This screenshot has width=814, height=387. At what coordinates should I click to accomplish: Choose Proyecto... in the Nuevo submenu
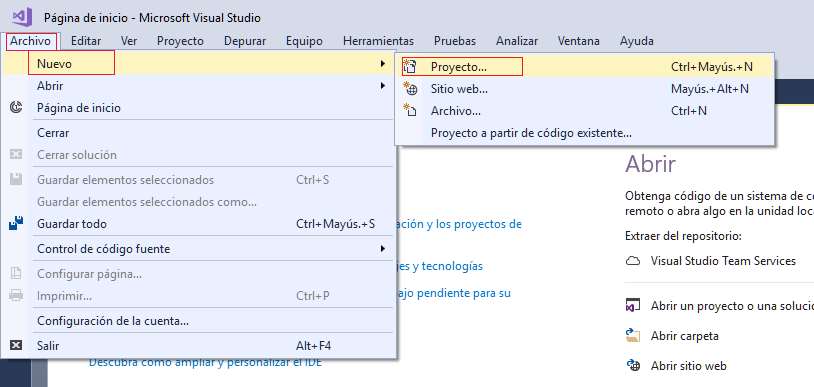coord(585,66)
